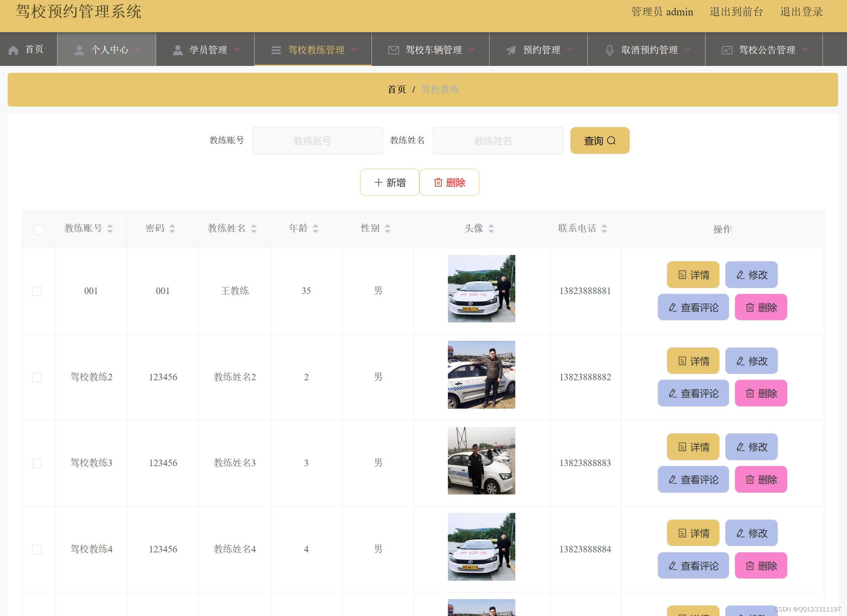
Task: Click the 管理员 admin label
Action: [662, 12]
